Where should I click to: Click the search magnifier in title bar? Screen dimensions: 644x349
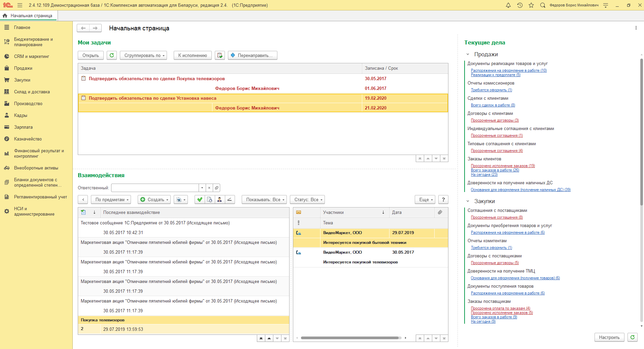tap(543, 5)
